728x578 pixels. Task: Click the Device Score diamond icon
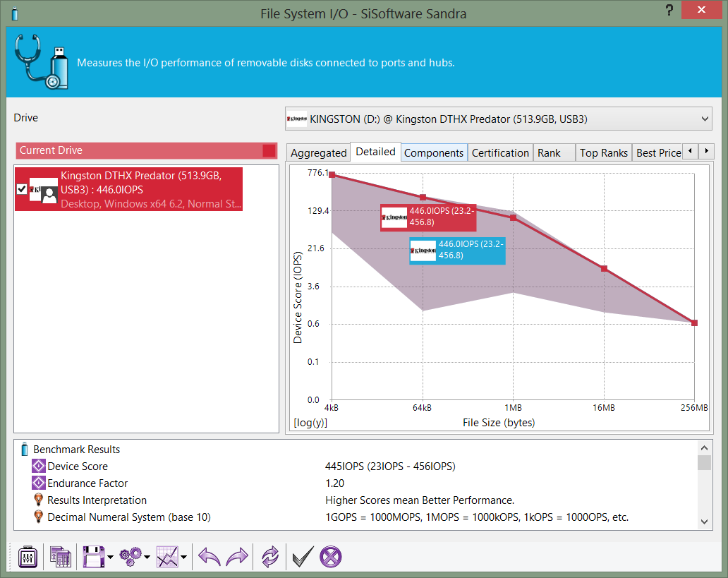pyautogui.click(x=39, y=466)
